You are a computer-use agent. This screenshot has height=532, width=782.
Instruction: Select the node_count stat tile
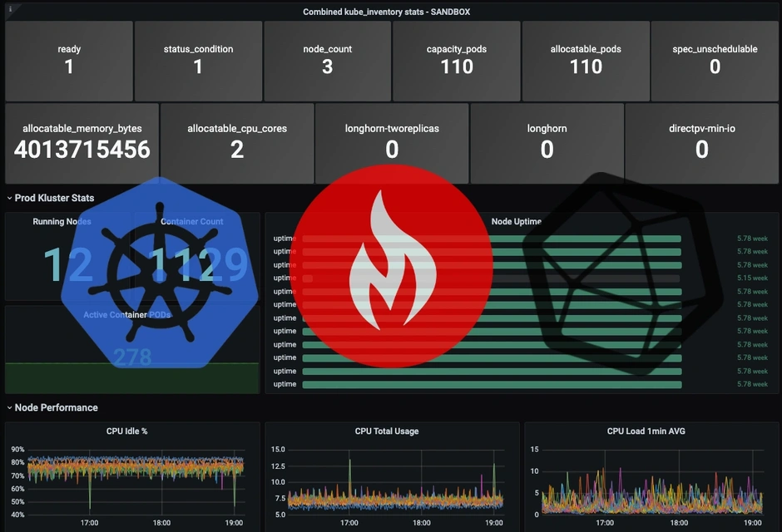[x=328, y=62]
